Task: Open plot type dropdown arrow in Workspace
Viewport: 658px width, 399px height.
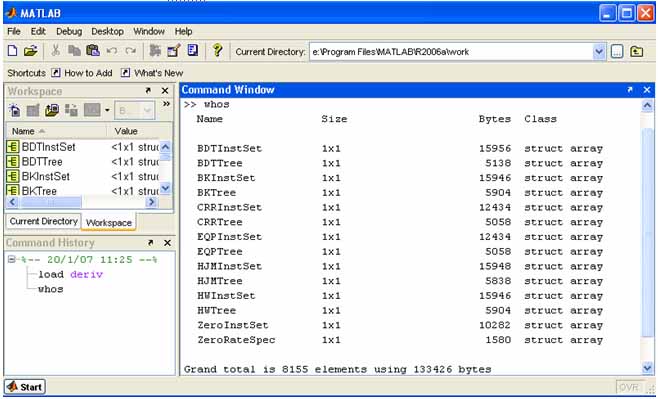Action: click(107, 110)
